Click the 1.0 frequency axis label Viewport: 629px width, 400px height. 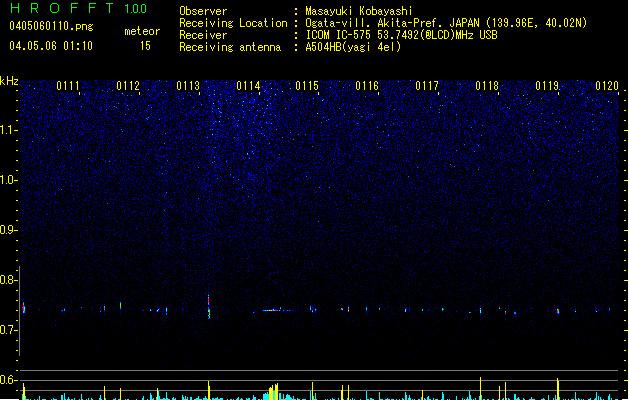[x=9, y=180]
